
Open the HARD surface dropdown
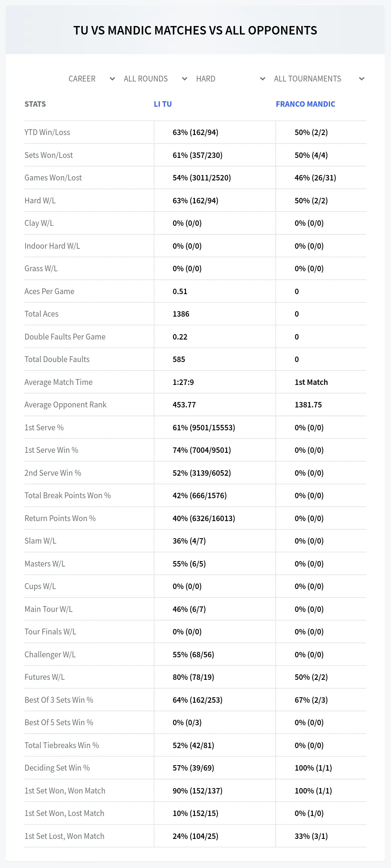coord(231,79)
